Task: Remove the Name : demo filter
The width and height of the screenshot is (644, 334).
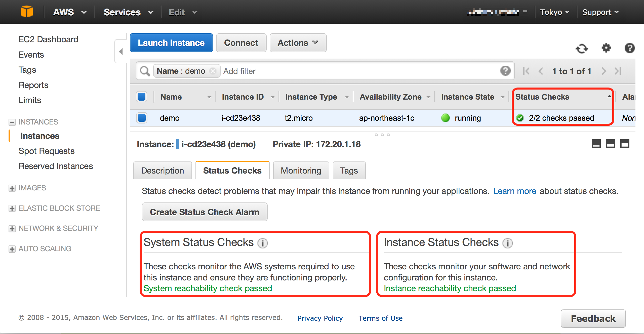Action: pyautogui.click(x=213, y=71)
